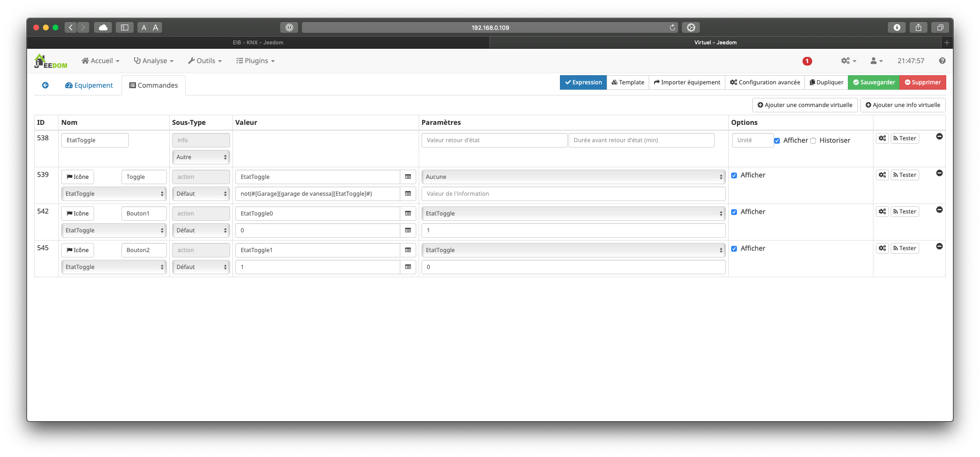Open the Accueil menu
980x457 pixels.
tap(100, 61)
